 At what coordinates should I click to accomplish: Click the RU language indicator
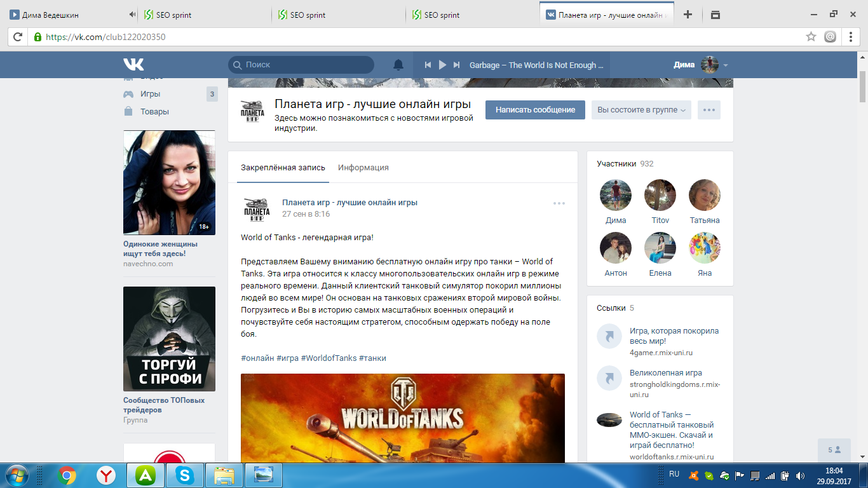tap(675, 474)
